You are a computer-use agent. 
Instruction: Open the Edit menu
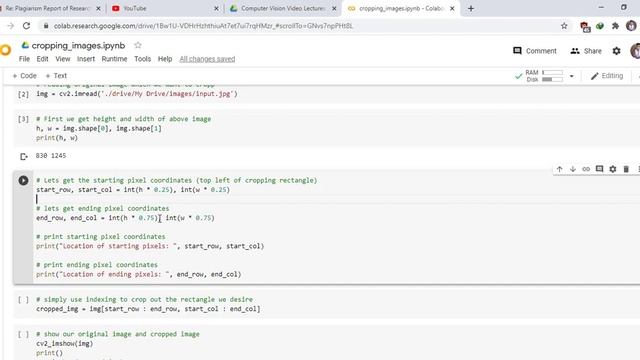(x=42, y=59)
